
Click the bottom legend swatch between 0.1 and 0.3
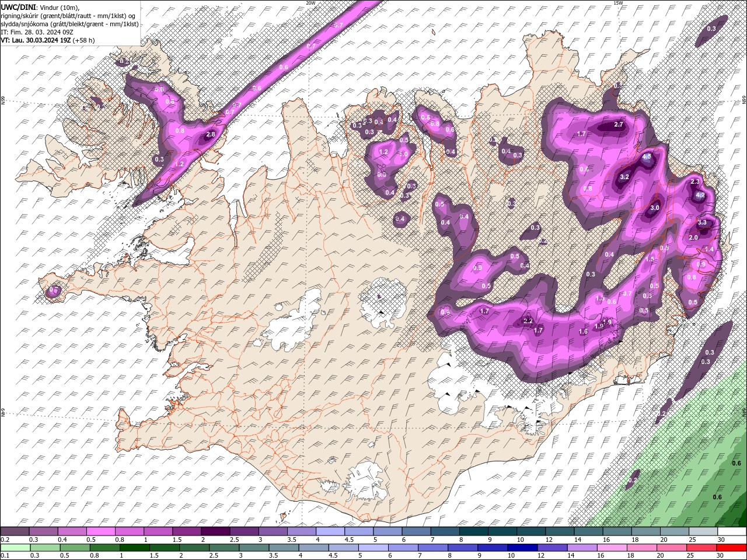pyautogui.click(x=15, y=548)
